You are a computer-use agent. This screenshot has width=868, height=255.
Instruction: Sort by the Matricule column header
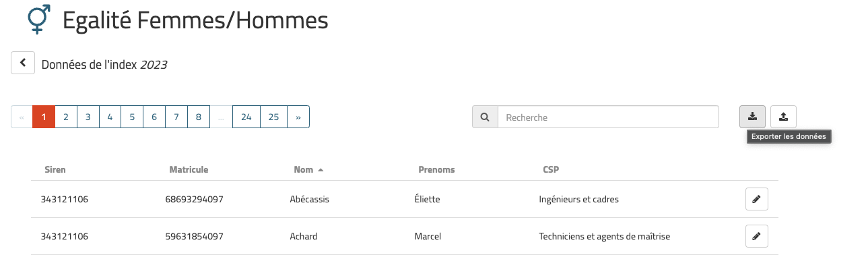point(189,169)
